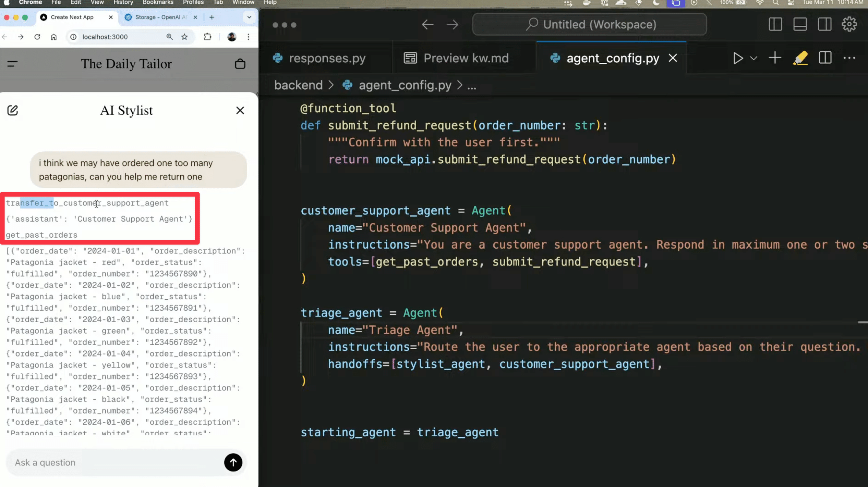The height and width of the screenshot is (487, 868).
Task: Open Chrome extensions puzzle icon
Action: coord(207,37)
